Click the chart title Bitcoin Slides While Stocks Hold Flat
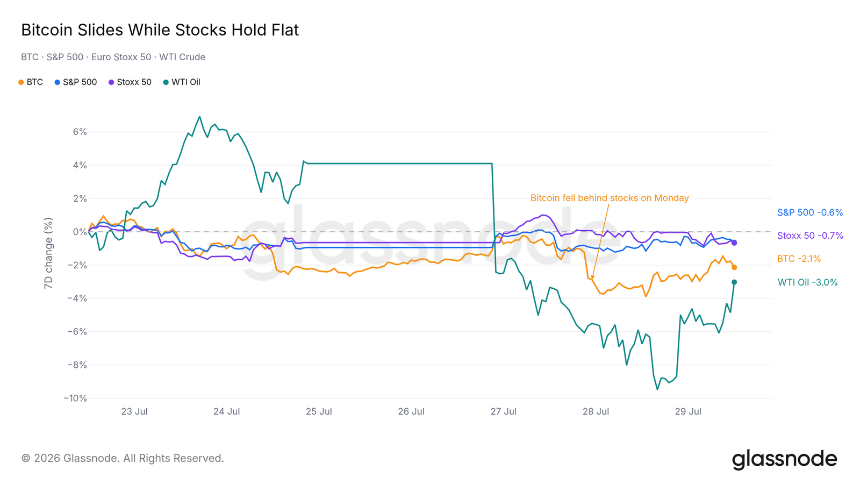This screenshot has width=860, height=484. pyautogui.click(x=160, y=30)
